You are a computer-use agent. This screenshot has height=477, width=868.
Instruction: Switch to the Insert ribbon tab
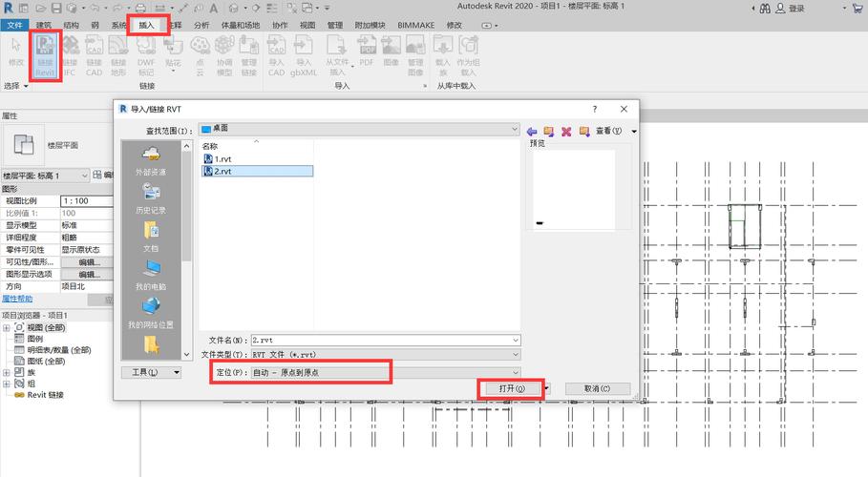coord(147,26)
